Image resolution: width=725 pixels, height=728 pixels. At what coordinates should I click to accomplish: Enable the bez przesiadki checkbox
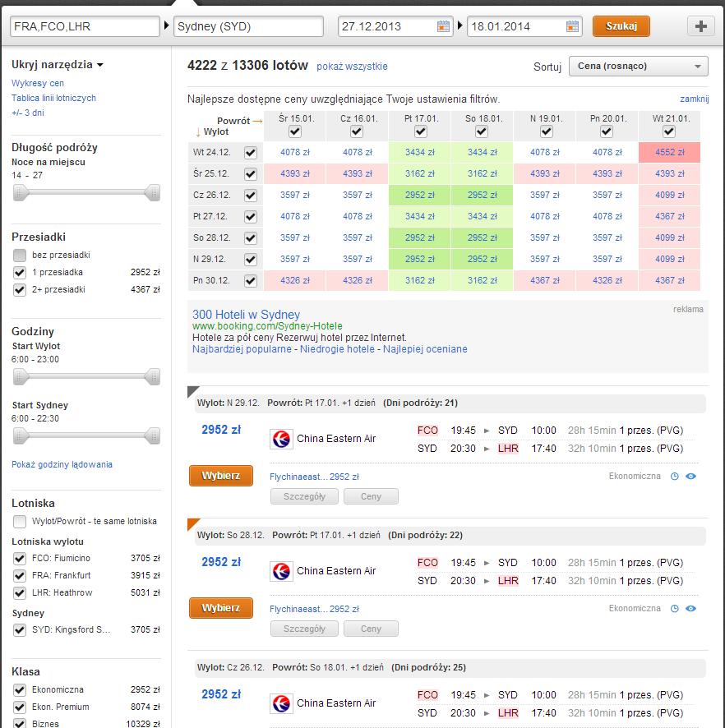point(20,255)
